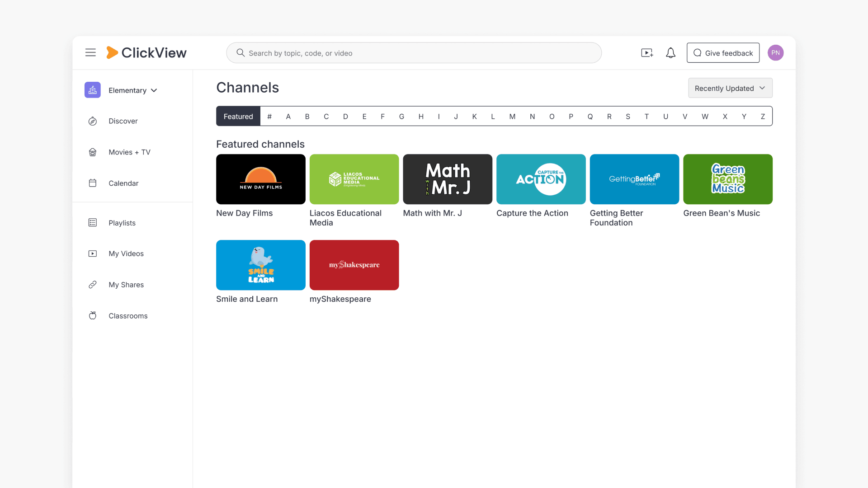This screenshot has height=488, width=868.
Task: Filter channels by letter A
Action: [288, 116]
